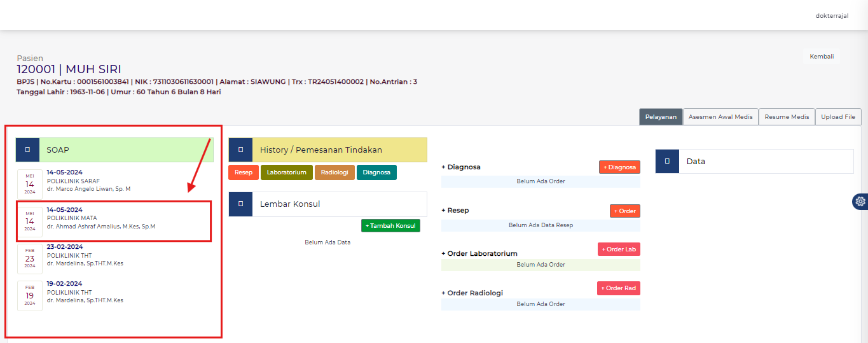Click the Data panel square icon

pos(667,162)
